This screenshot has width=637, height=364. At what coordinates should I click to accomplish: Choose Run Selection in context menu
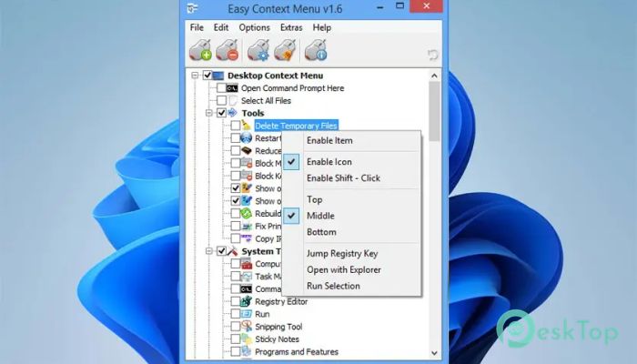(x=351, y=286)
